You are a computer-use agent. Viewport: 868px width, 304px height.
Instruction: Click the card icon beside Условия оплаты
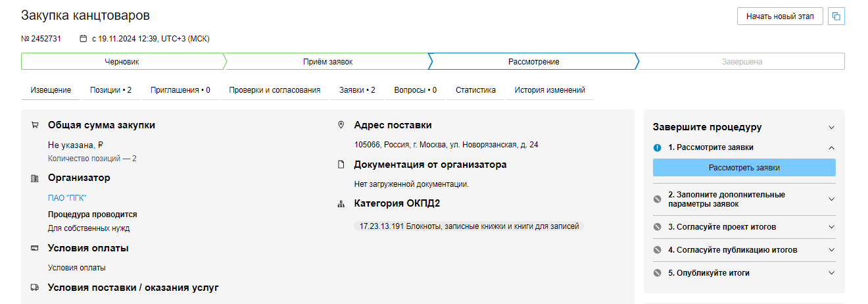click(35, 249)
